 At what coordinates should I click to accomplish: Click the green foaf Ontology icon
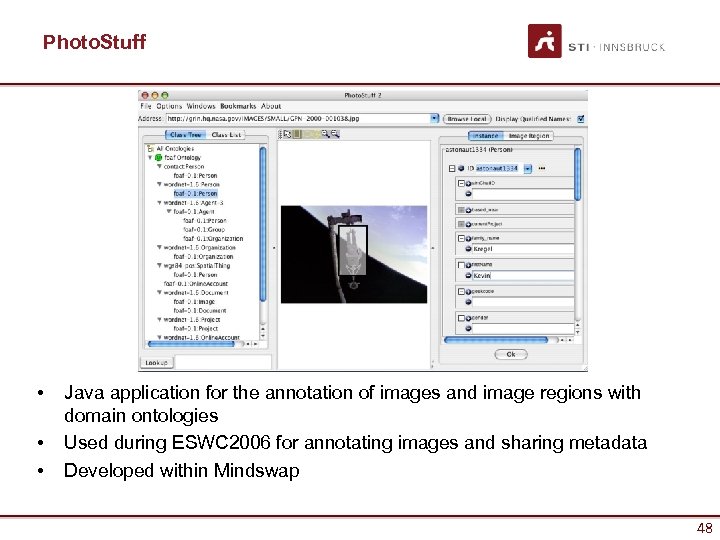[x=158, y=157]
